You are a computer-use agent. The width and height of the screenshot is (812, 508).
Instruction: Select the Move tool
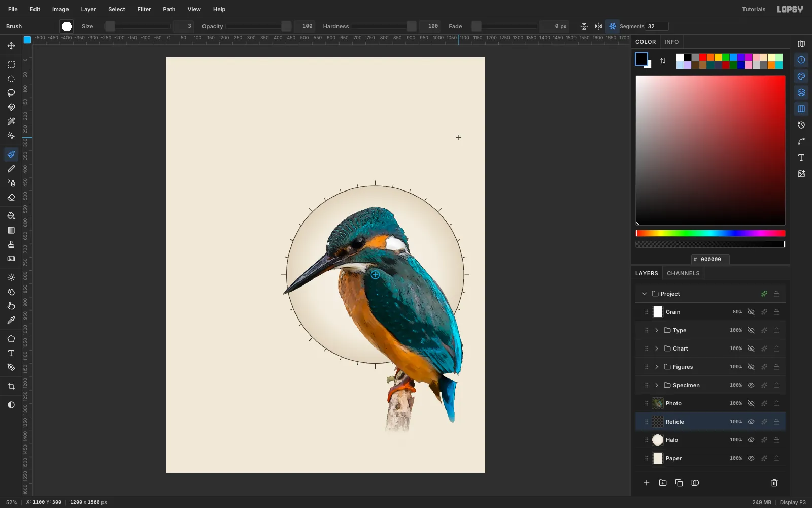point(11,46)
